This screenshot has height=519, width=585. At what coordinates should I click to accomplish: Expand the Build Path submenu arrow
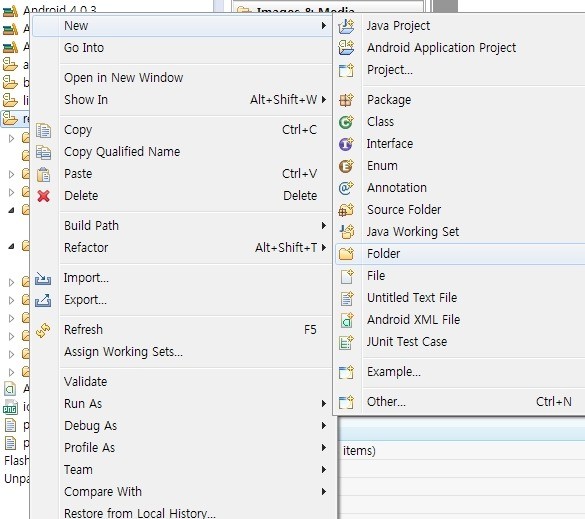[323, 225]
